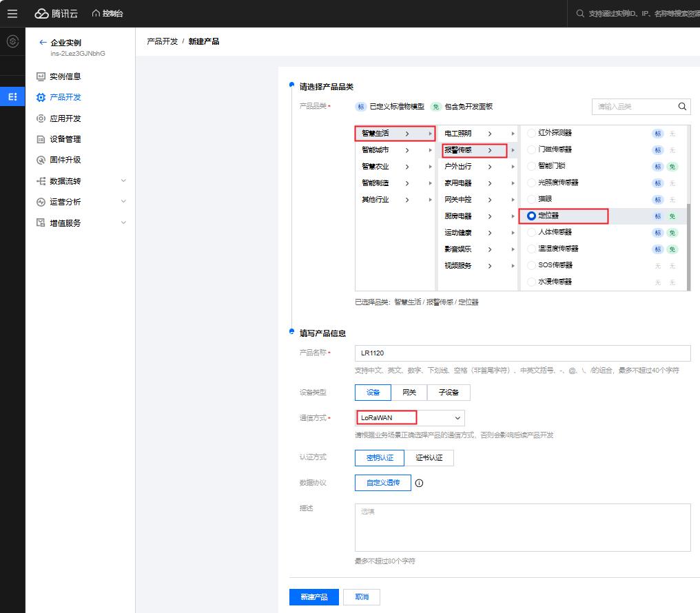Click the application development icon
This screenshot has width=700, height=613.
pyautogui.click(x=41, y=118)
